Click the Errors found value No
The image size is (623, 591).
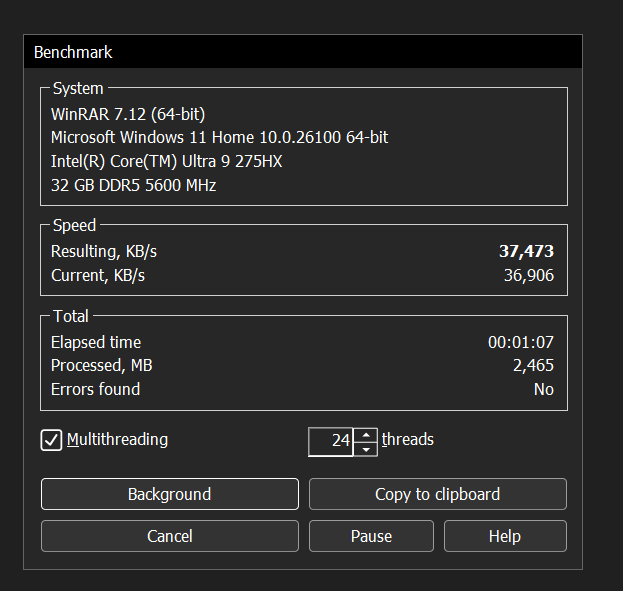544,389
